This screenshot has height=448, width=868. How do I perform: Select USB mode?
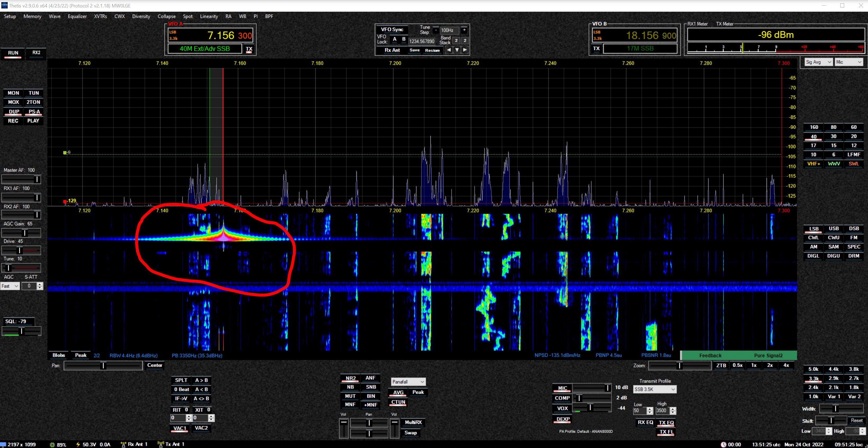[x=834, y=229]
